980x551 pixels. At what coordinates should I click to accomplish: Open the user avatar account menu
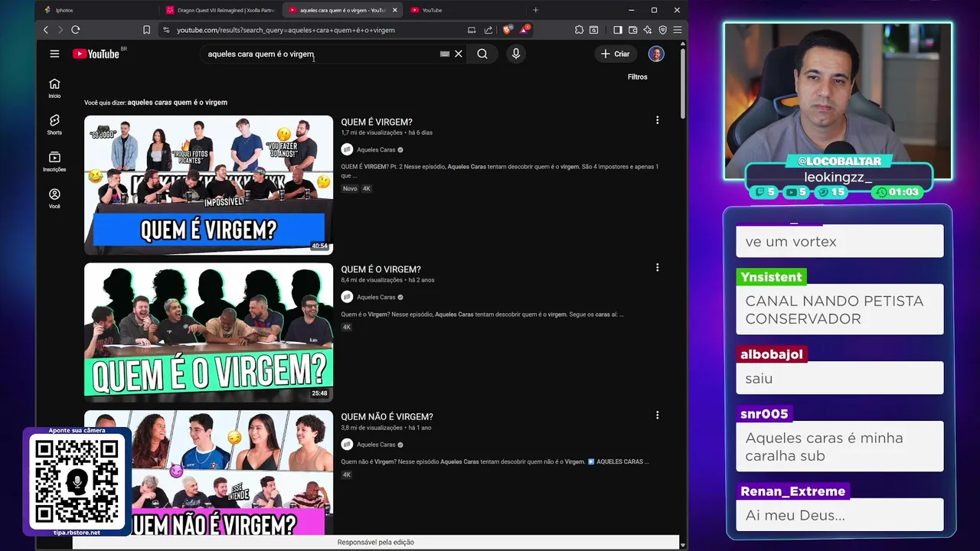point(656,54)
